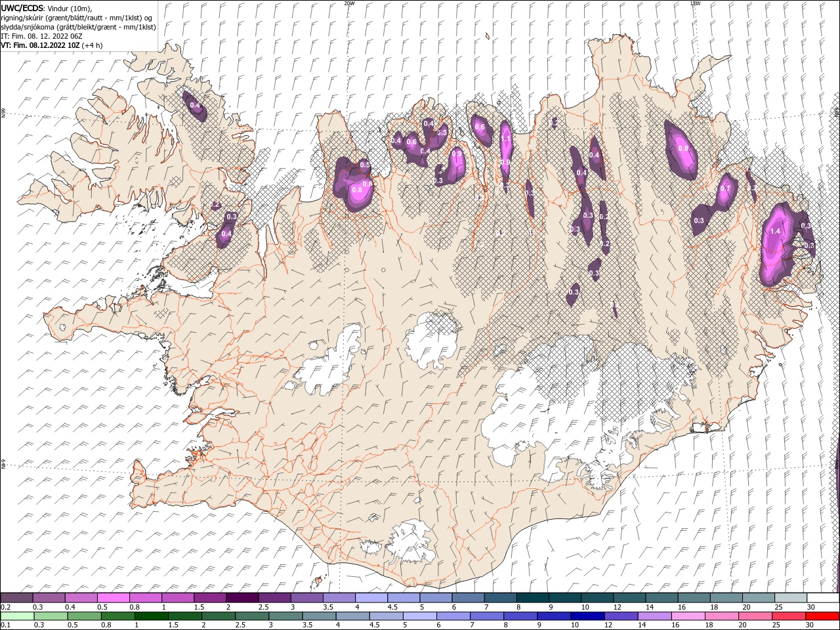Screen dimensions: 840x630
Task: Click the 0.7 snowfall value label
Action: (x=725, y=188)
